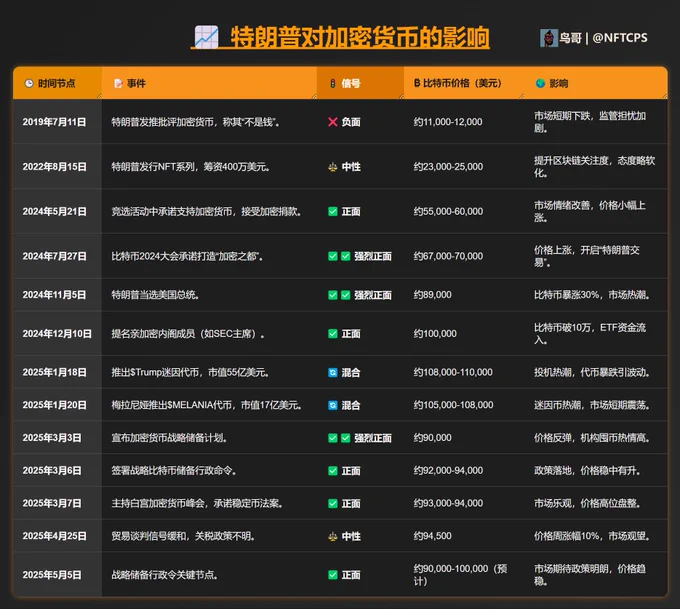Click the event text 特朗普当选美国总统
The width and height of the screenshot is (680, 609).
pos(155,295)
